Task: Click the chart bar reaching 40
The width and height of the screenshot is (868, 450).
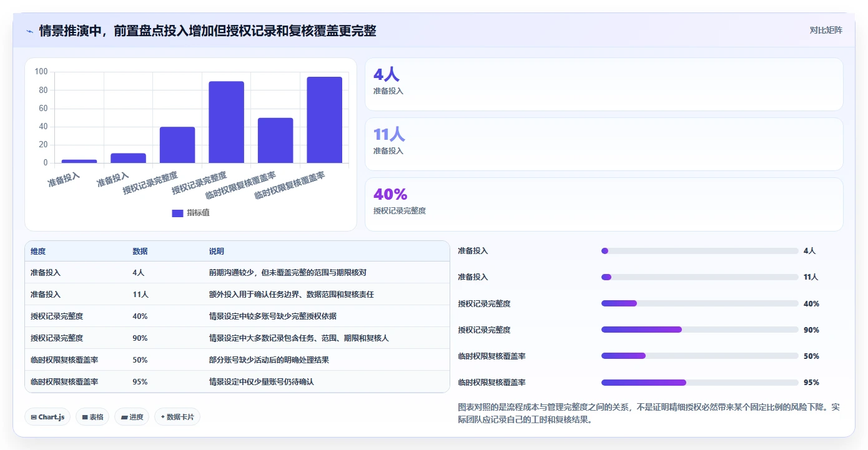Action: (177, 145)
